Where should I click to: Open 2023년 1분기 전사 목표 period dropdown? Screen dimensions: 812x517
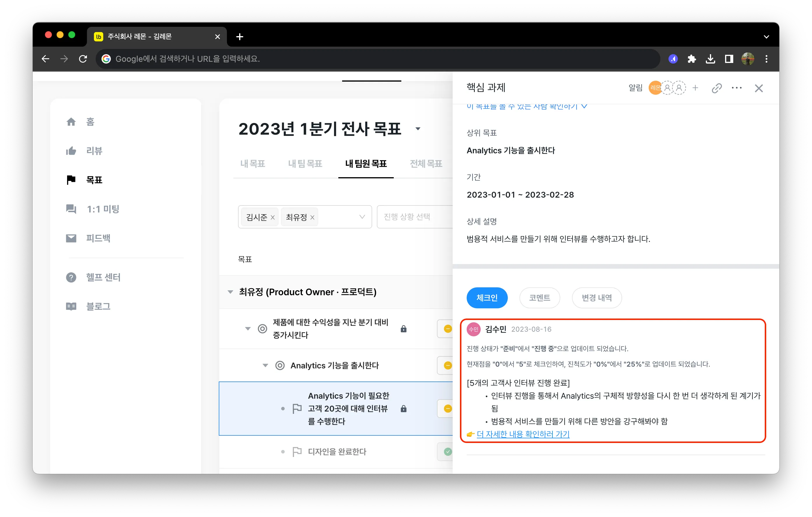point(418,129)
